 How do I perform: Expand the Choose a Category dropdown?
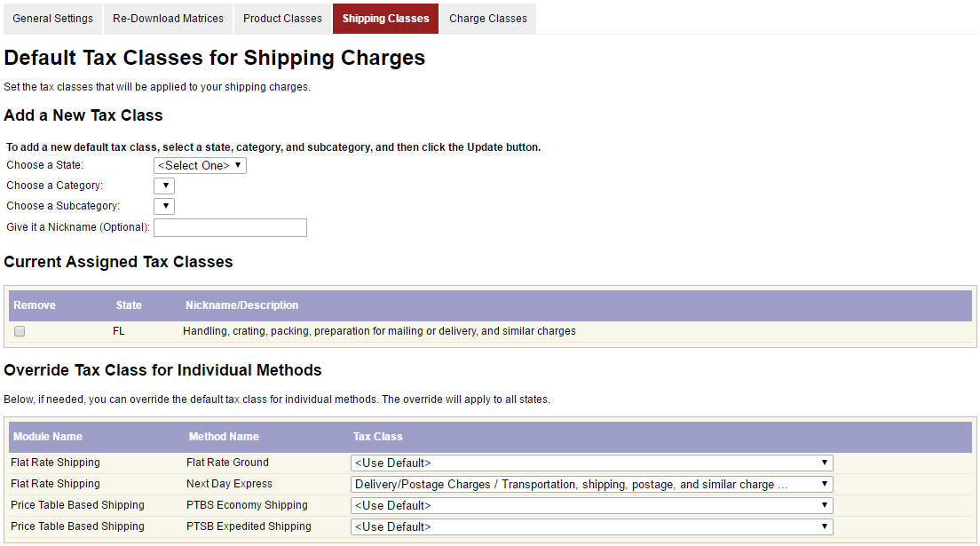coord(164,186)
